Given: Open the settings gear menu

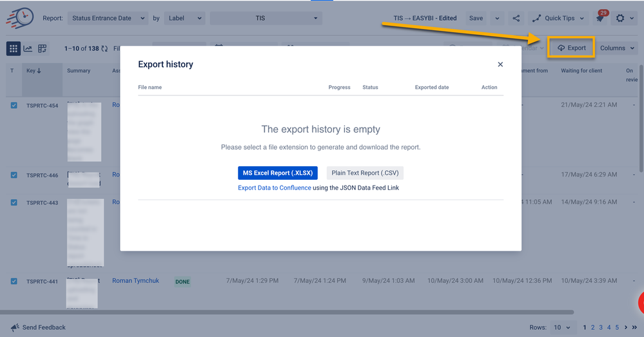Looking at the screenshot, I should (620, 18).
